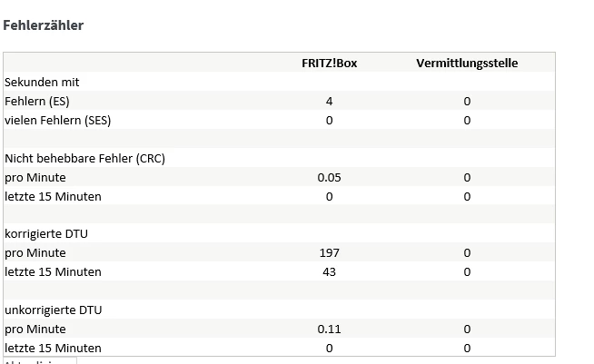The width and height of the screenshot is (594, 364).
Task: Click the vielen Fehlern (SES) label
Action: [x=58, y=121]
